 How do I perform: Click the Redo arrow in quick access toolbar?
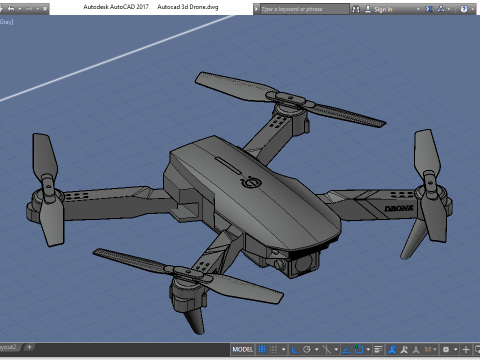(x=29, y=9)
